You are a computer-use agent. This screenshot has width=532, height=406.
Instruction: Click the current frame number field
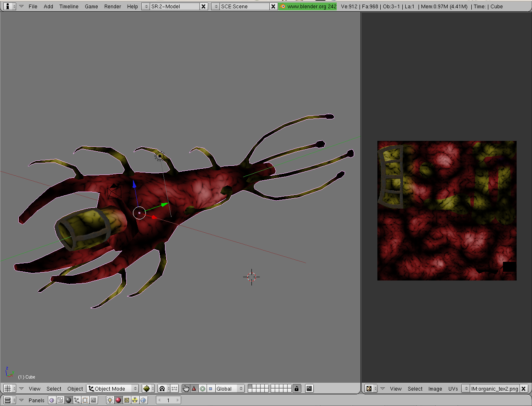pyautogui.click(x=168, y=400)
